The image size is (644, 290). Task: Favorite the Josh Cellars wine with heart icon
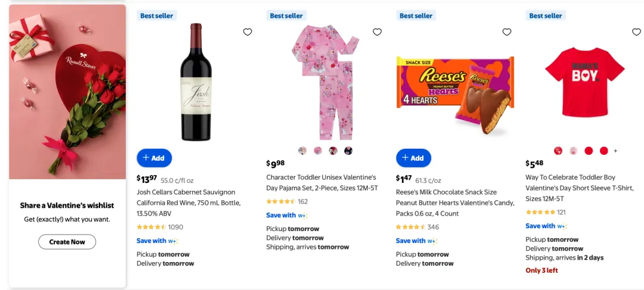[x=247, y=32]
